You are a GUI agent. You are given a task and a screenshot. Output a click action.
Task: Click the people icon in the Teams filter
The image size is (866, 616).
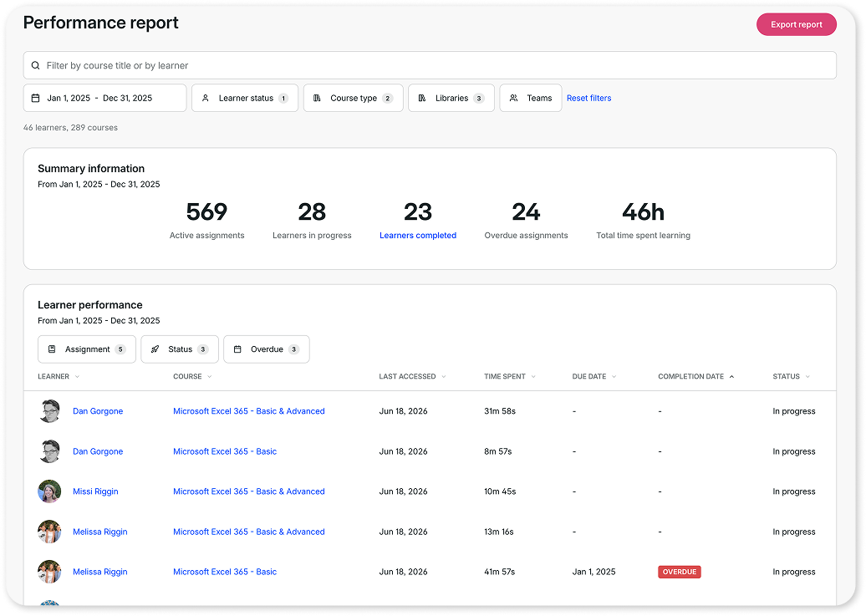click(x=513, y=98)
